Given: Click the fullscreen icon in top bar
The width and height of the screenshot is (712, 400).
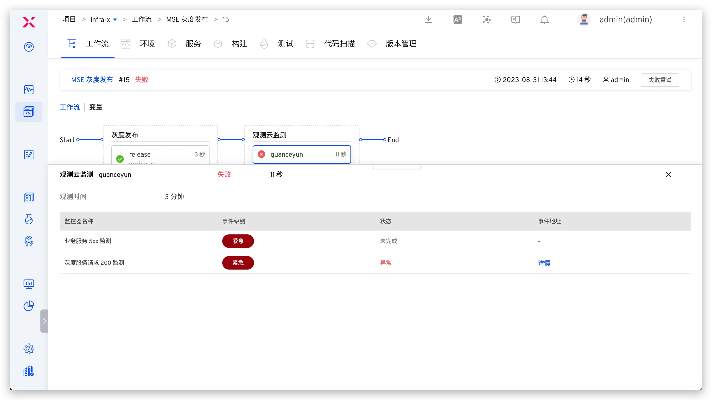Looking at the screenshot, I should [x=486, y=19].
